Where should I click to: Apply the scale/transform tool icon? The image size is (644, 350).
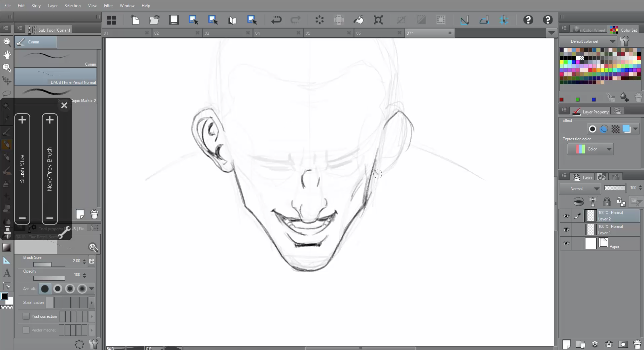pyautogui.click(x=378, y=20)
